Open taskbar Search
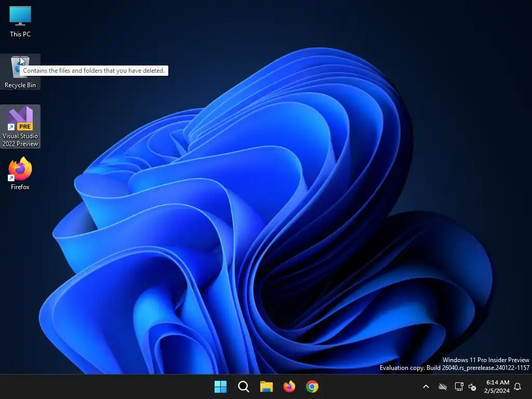Viewport: 532px width, 399px height. (244, 387)
